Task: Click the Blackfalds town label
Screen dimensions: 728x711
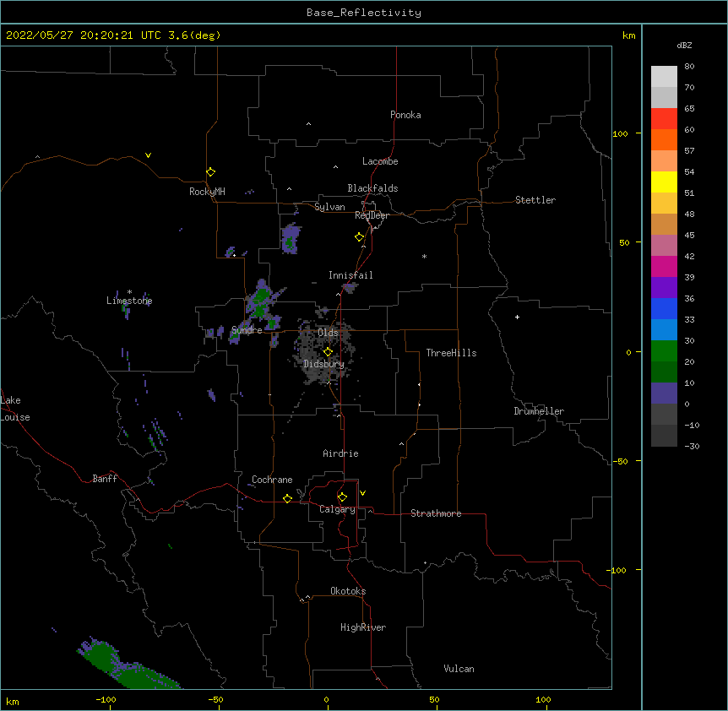Action: [372, 188]
